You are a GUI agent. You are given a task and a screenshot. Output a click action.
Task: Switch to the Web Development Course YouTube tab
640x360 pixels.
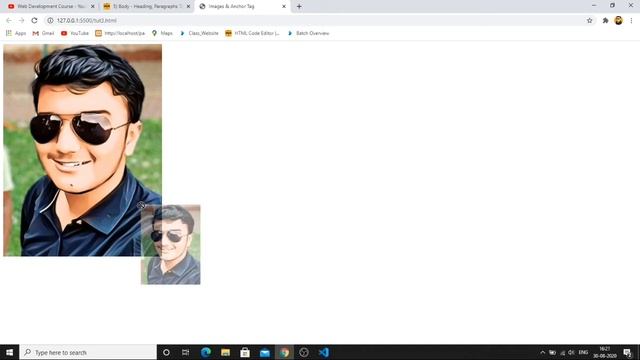point(51,7)
